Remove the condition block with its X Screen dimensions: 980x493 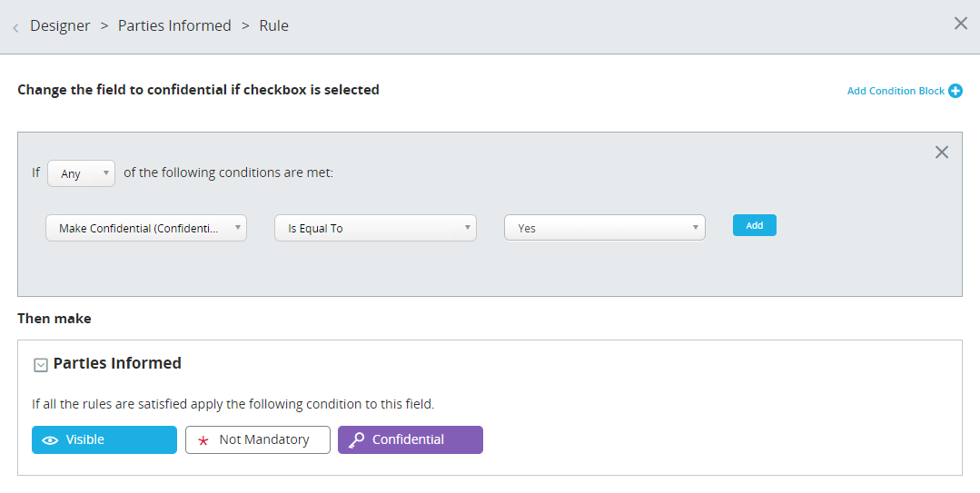point(941,152)
